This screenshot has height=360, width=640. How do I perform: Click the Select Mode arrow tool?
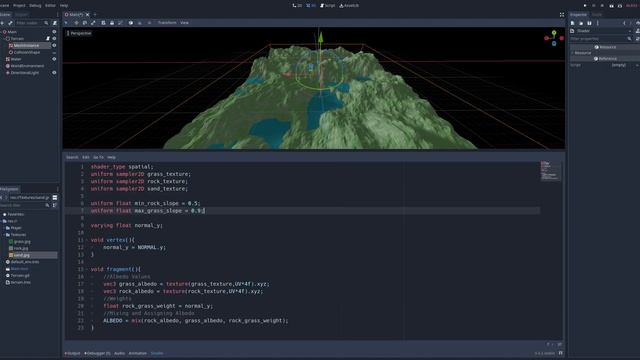coord(67,23)
